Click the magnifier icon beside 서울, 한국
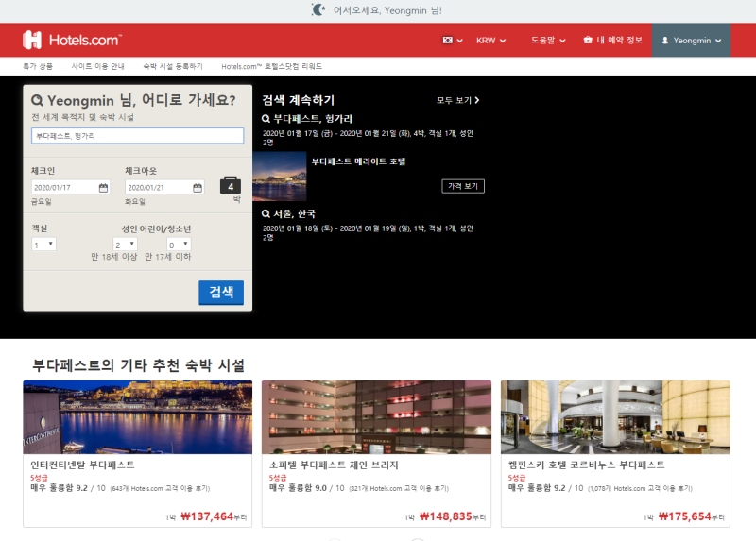Screen dimensions: 756x541 266,213
